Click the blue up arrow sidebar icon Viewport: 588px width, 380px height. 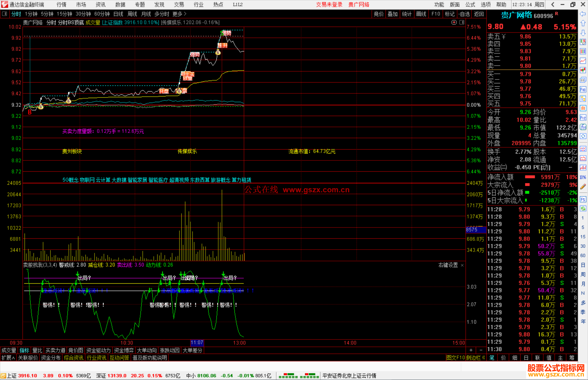[x=583, y=23]
